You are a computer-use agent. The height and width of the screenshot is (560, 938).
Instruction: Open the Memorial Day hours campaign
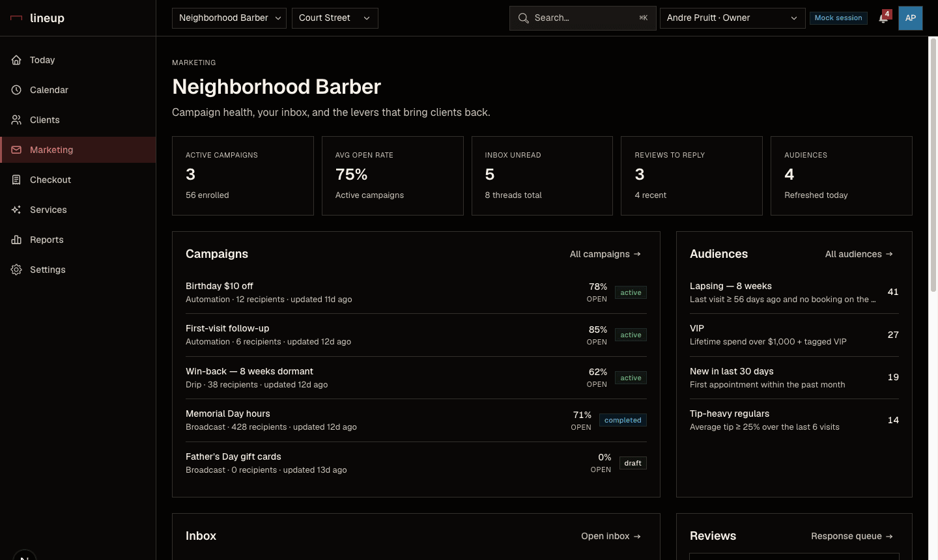coord(416,420)
